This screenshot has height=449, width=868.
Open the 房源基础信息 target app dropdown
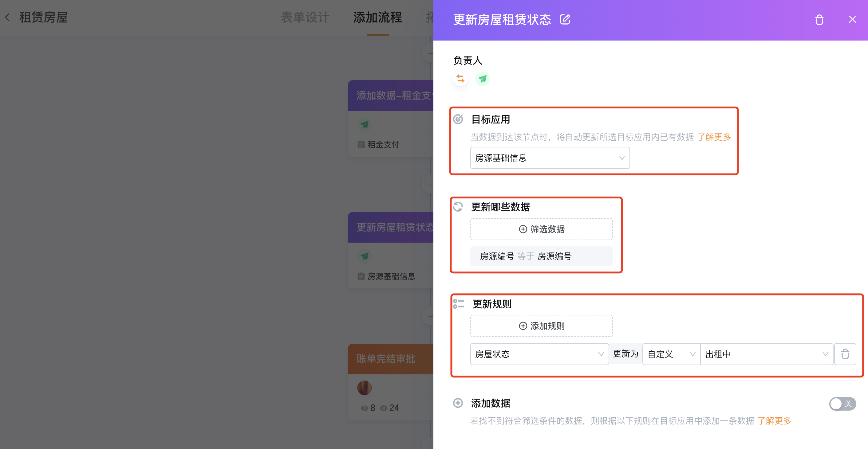[550, 158]
